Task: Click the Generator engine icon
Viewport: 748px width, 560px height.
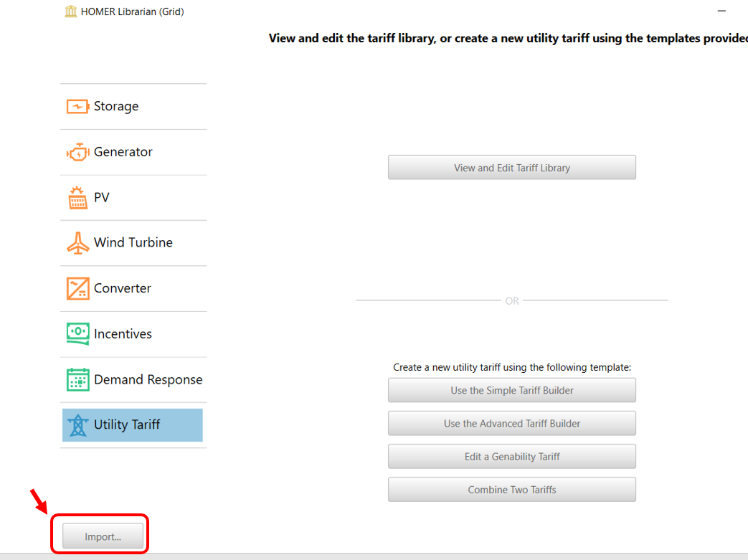Action: pos(77,152)
